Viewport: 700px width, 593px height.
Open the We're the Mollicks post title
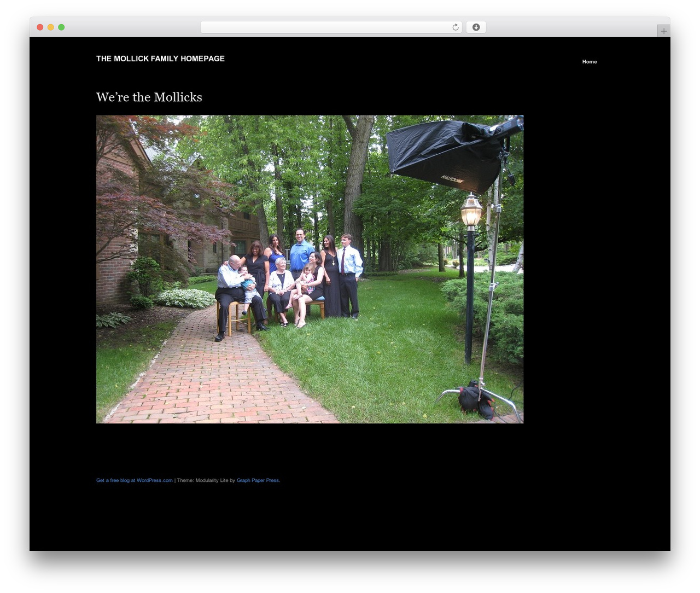pos(149,97)
